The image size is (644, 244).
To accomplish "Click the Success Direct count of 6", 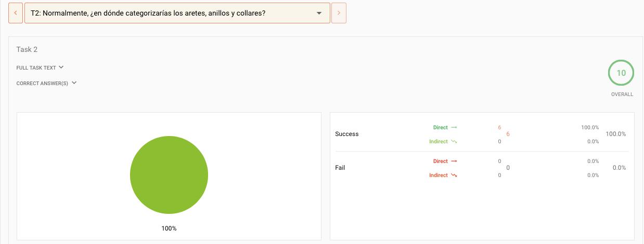I will (499, 127).
